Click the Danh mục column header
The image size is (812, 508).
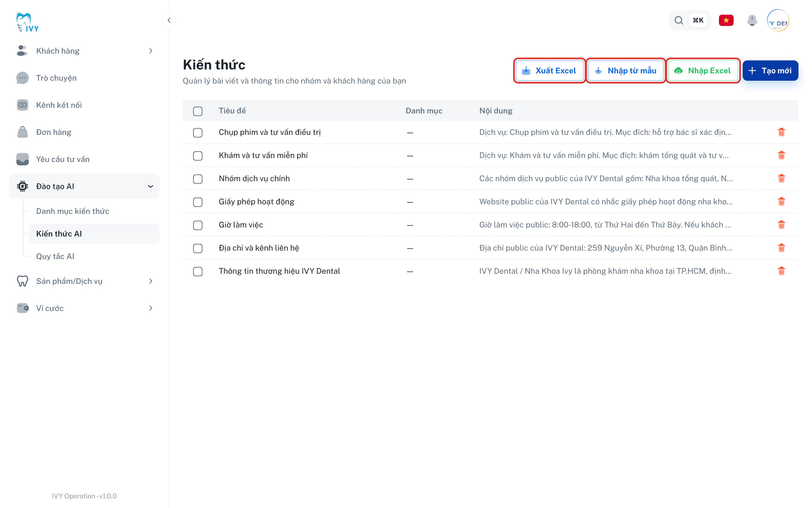424,111
